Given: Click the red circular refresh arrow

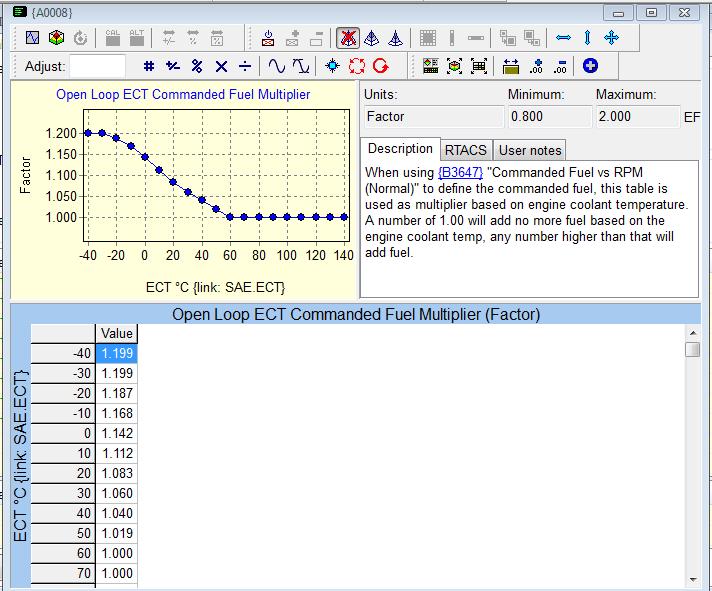Looking at the screenshot, I should (x=381, y=66).
